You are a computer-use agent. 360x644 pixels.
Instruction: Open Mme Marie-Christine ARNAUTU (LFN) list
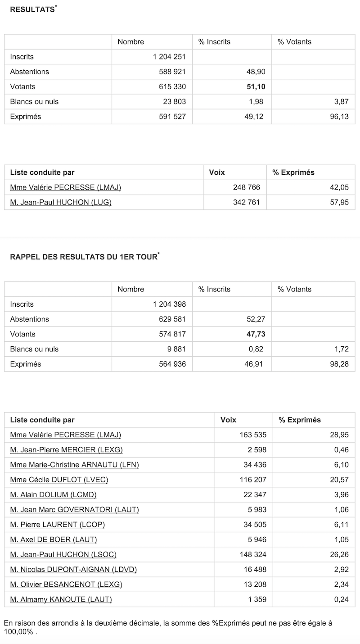pos(74,465)
